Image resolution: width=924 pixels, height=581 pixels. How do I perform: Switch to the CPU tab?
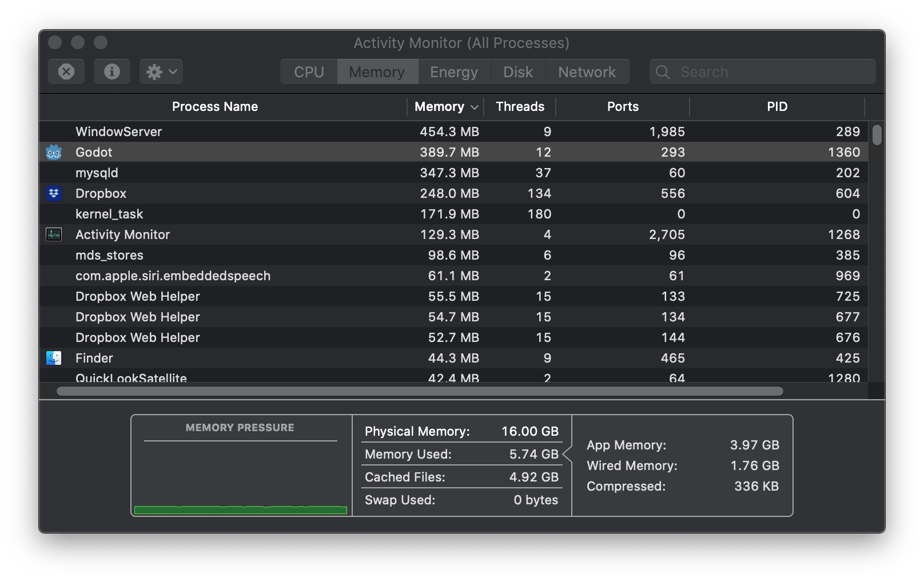pos(308,71)
